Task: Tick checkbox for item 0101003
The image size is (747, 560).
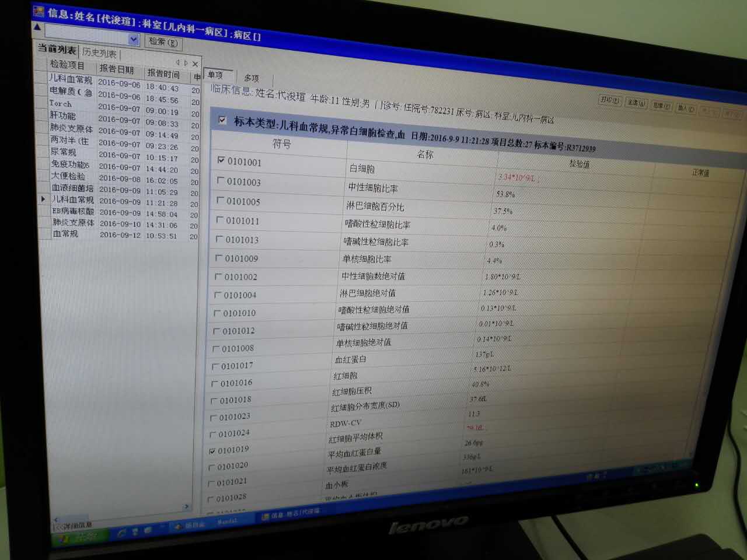Action: point(221,180)
